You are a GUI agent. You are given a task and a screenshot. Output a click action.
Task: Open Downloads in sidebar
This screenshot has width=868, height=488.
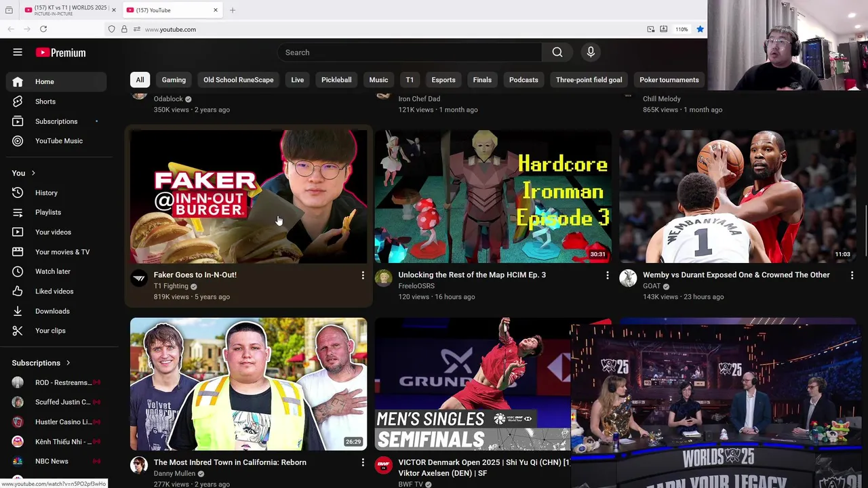pyautogui.click(x=57, y=311)
